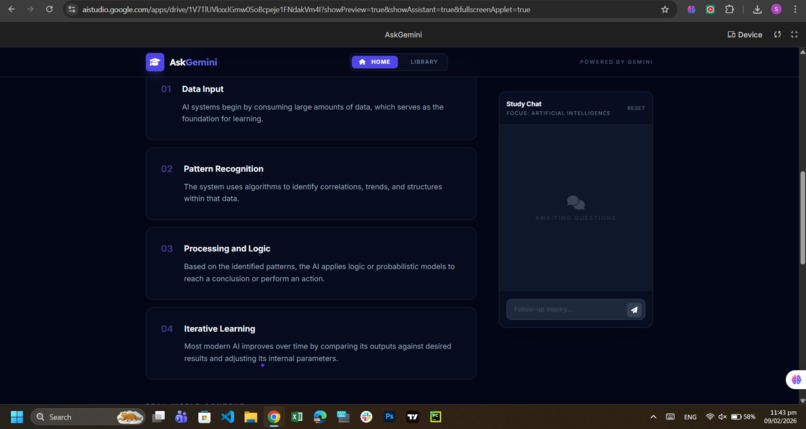Image resolution: width=806 pixels, height=429 pixels.
Task: Open Microsoft Teams from the taskbar
Action: [181, 417]
